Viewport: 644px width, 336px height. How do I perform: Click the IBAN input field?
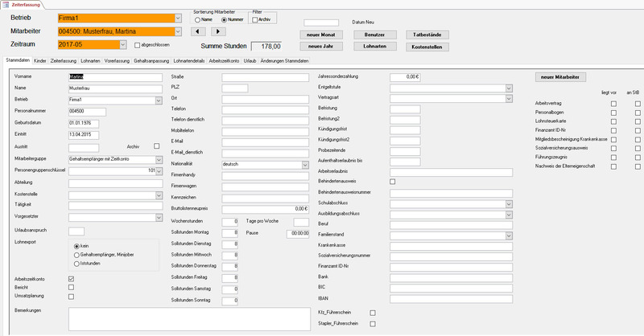[451, 299]
